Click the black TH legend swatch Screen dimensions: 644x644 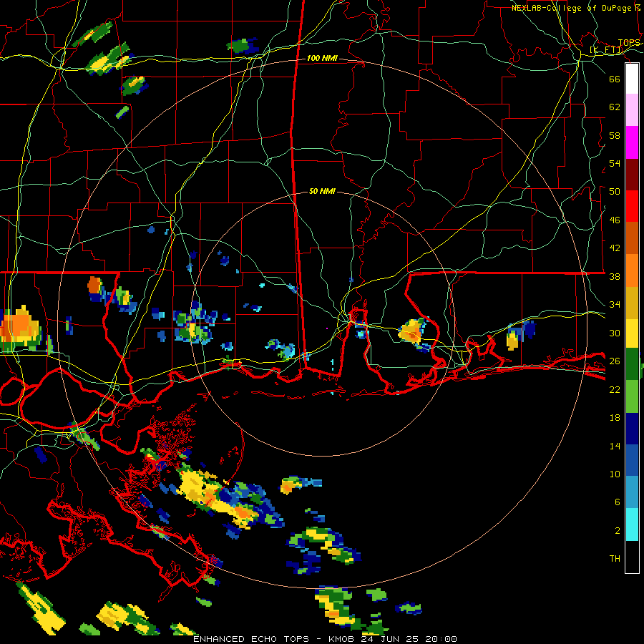(x=632, y=557)
